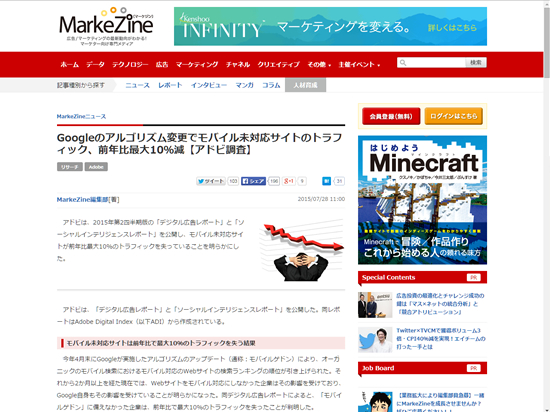Image resolution: width=550 pixels, height=412 pixels.
Task: Click the Google +1 button
Action: [289, 181]
